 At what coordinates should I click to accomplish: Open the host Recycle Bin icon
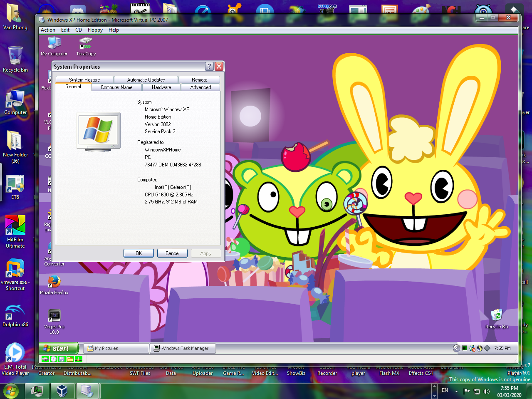15,59
